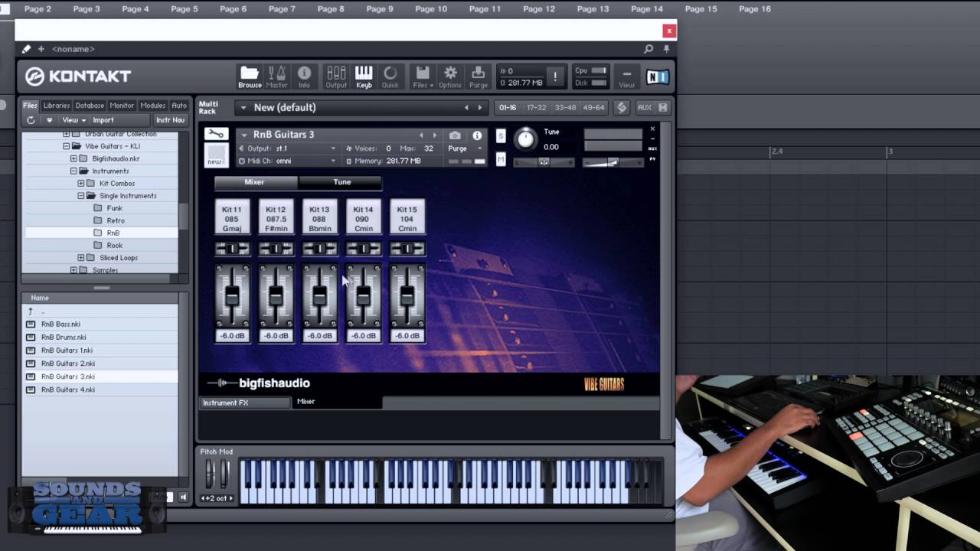The height and width of the screenshot is (551, 980).
Task: Click the refresh icon in Files browser
Action: (31, 120)
